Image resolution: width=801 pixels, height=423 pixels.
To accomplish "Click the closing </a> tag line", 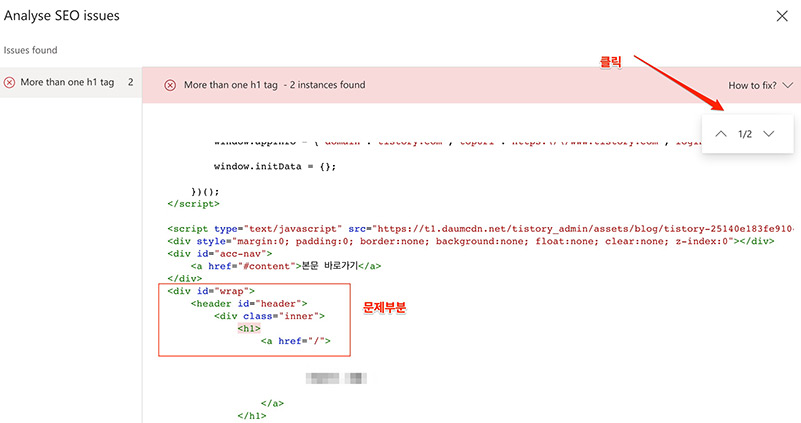I will coord(272,404).
